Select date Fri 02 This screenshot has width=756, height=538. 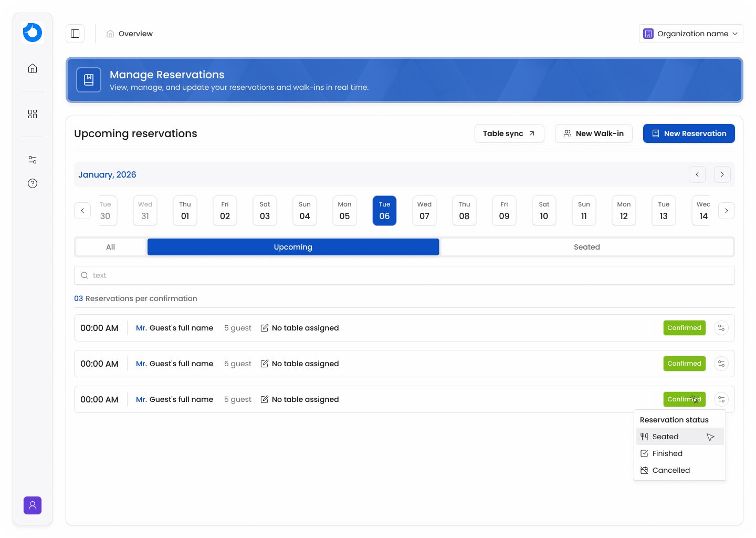225,211
